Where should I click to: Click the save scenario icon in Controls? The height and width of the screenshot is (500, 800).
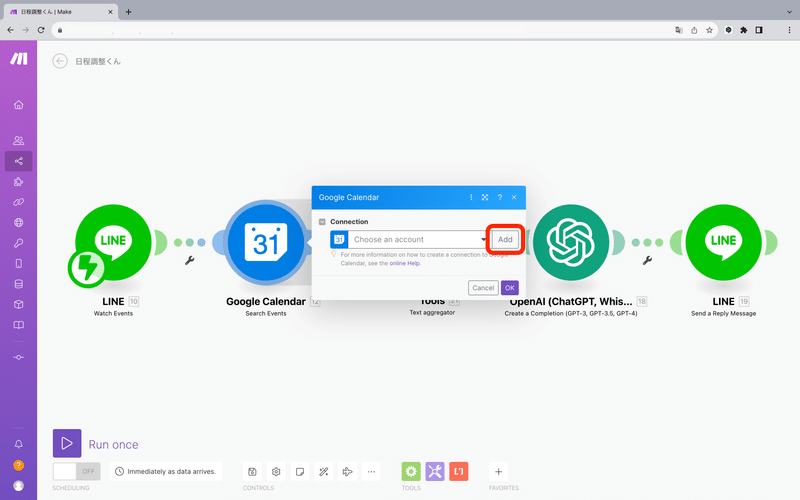pyautogui.click(x=252, y=471)
